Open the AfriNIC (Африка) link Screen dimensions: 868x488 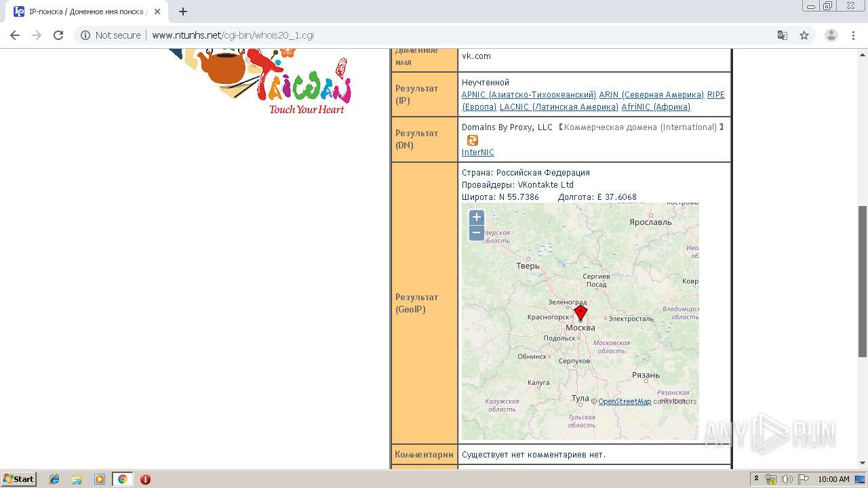click(x=656, y=107)
